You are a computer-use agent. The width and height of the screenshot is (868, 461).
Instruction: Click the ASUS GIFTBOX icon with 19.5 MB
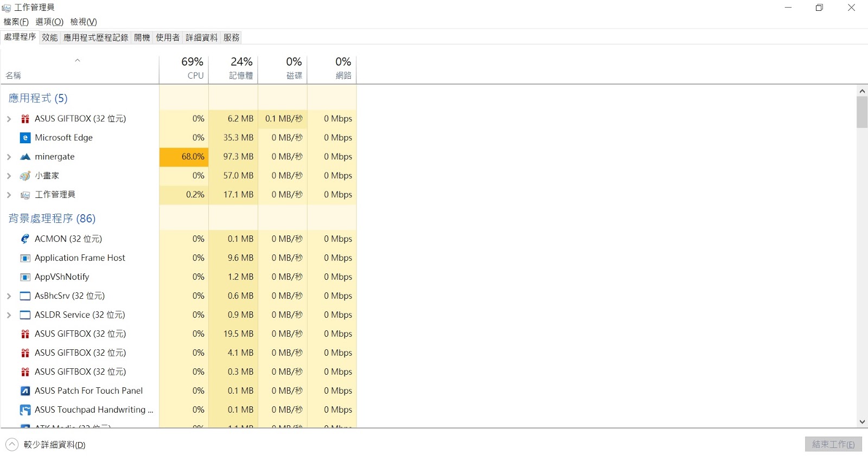point(25,334)
